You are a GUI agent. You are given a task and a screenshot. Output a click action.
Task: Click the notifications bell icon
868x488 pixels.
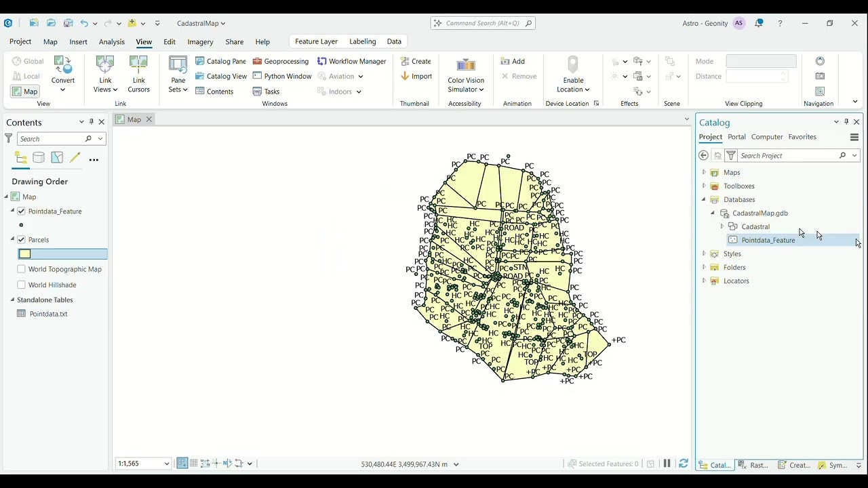pyautogui.click(x=759, y=23)
